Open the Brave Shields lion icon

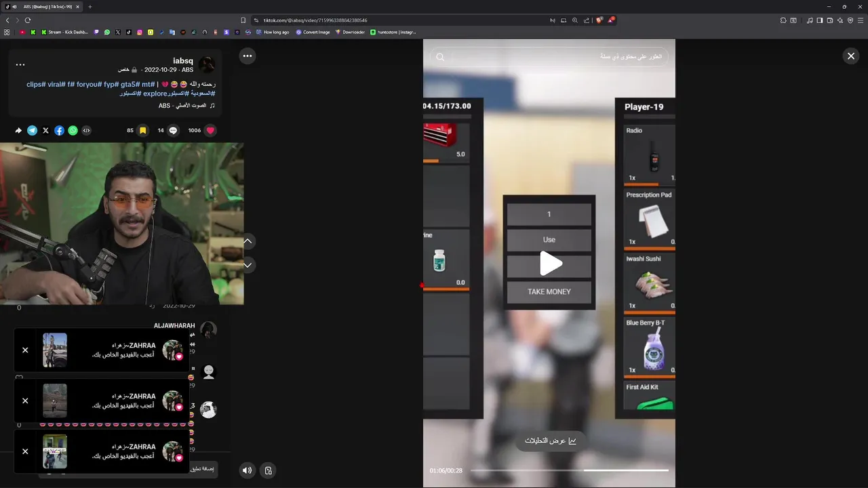pyautogui.click(x=599, y=20)
